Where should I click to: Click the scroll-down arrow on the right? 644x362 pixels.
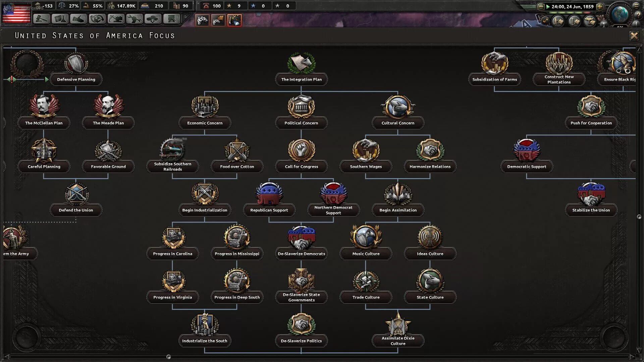tap(639, 351)
